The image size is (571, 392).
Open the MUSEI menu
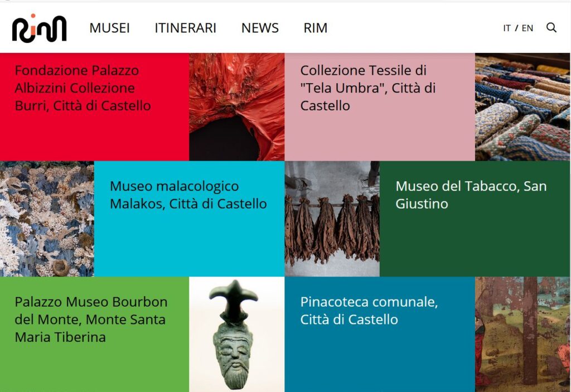coord(110,28)
